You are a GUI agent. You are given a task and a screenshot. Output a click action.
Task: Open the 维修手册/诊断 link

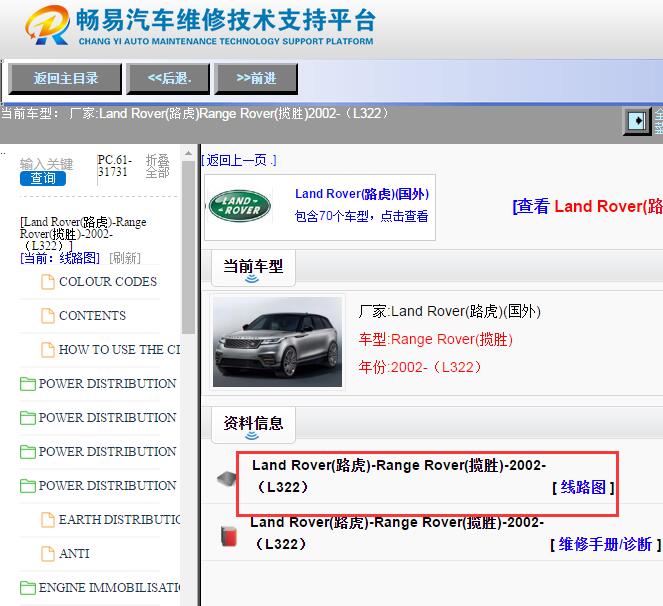point(605,544)
